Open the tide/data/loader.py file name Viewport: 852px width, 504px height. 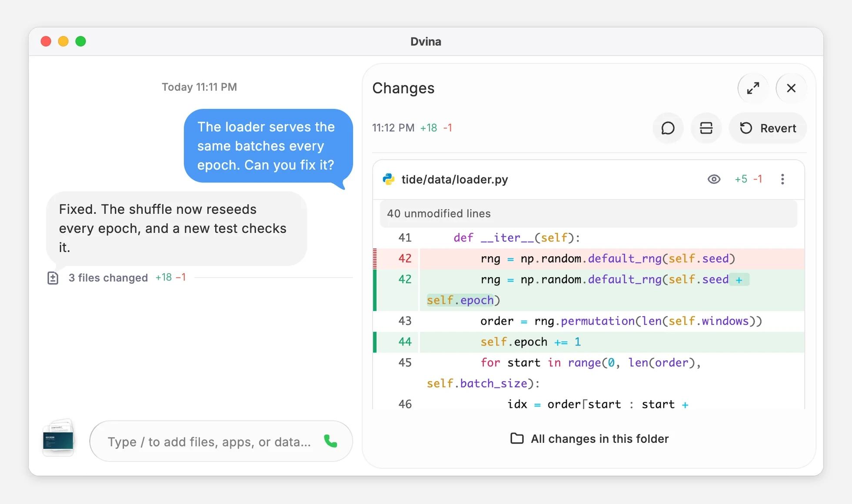[455, 179]
